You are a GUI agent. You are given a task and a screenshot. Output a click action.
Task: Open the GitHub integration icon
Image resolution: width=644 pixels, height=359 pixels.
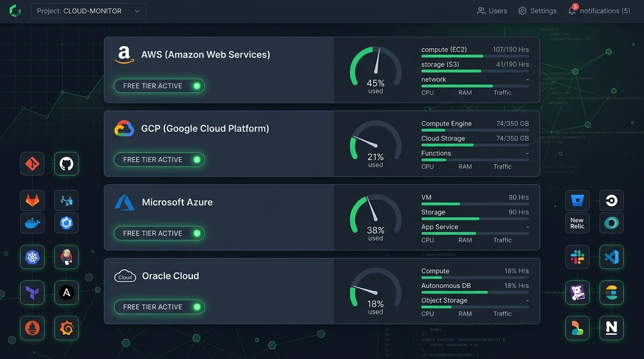(x=66, y=164)
